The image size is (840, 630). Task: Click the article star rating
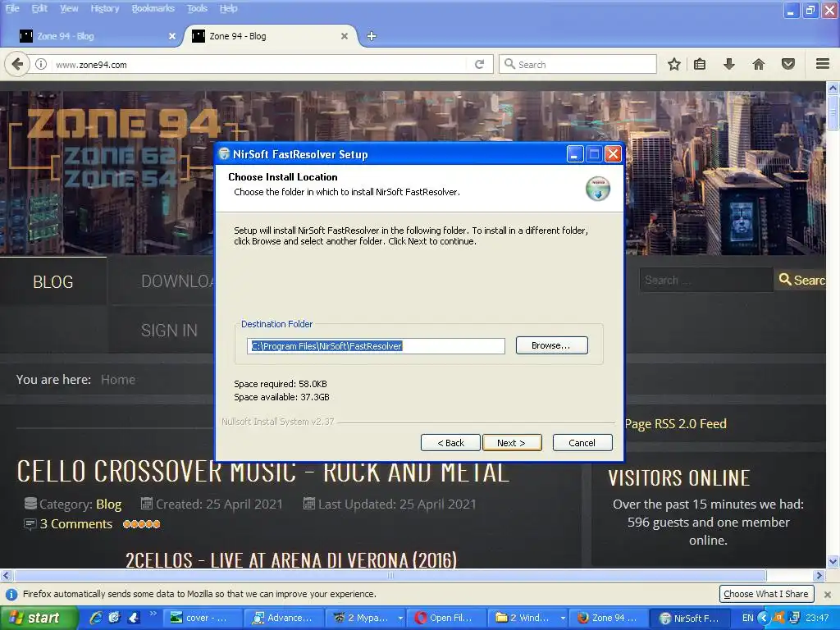click(x=141, y=524)
